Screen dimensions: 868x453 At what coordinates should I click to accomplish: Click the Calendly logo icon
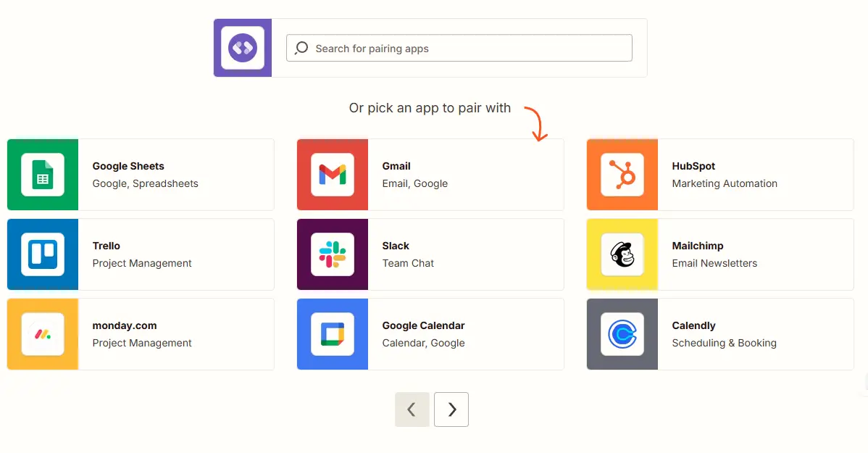[x=622, y=334]
